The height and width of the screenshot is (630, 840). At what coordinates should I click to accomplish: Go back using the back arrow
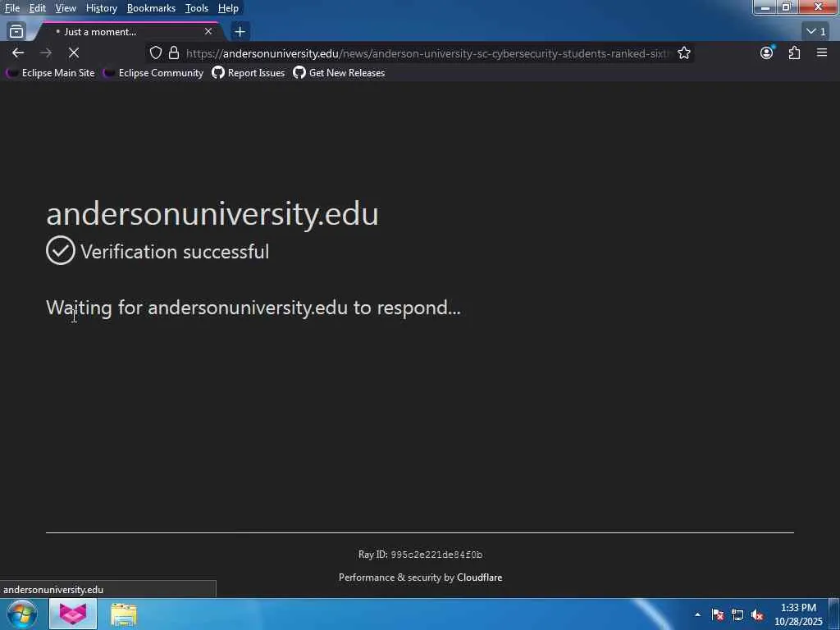pyautogui.click(x=18, y=52)
